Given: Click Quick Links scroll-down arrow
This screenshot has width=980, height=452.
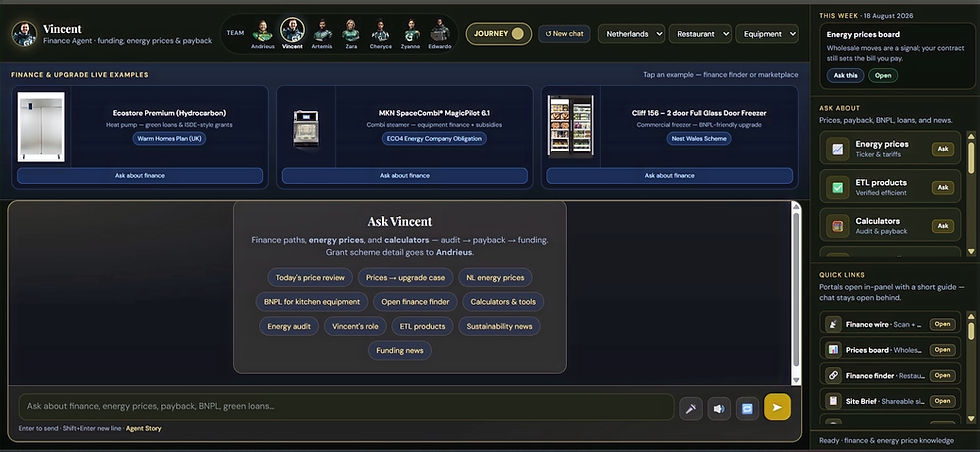Looking at the screenshot, I should coord(971,419).
